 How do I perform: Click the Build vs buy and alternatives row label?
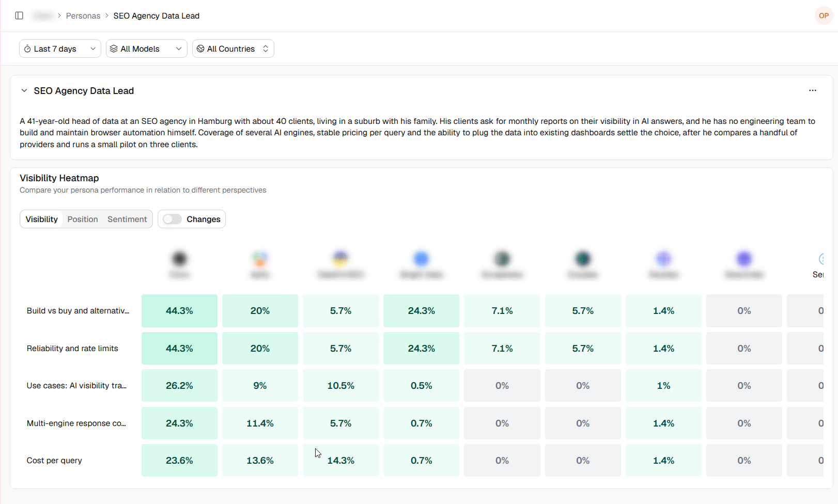[x=78, y=311]
